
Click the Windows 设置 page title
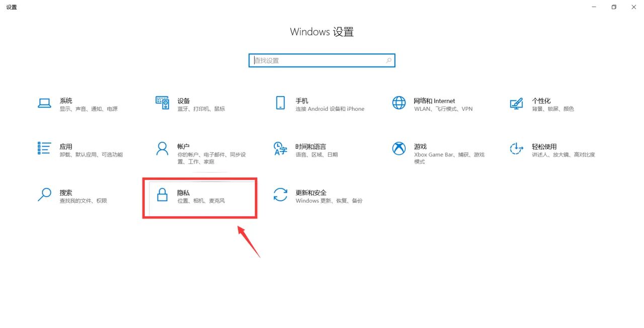[x=322, y=31]
